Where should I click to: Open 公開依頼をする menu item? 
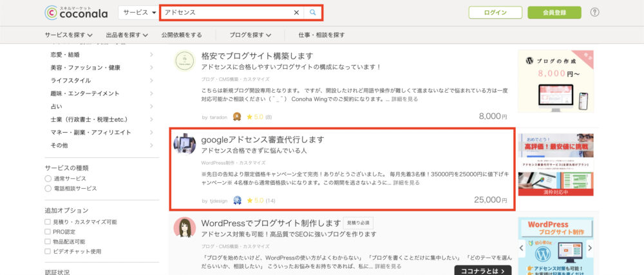coord(182,35)
